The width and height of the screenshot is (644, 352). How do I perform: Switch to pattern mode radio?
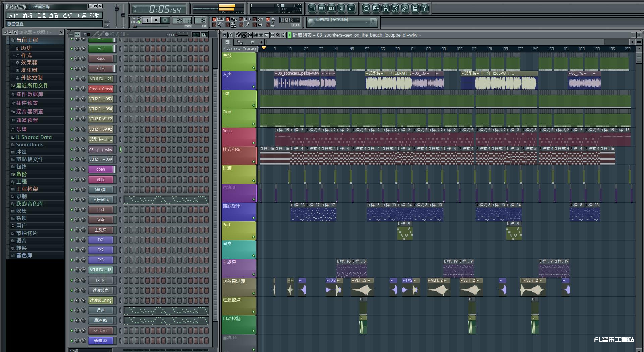139,18
